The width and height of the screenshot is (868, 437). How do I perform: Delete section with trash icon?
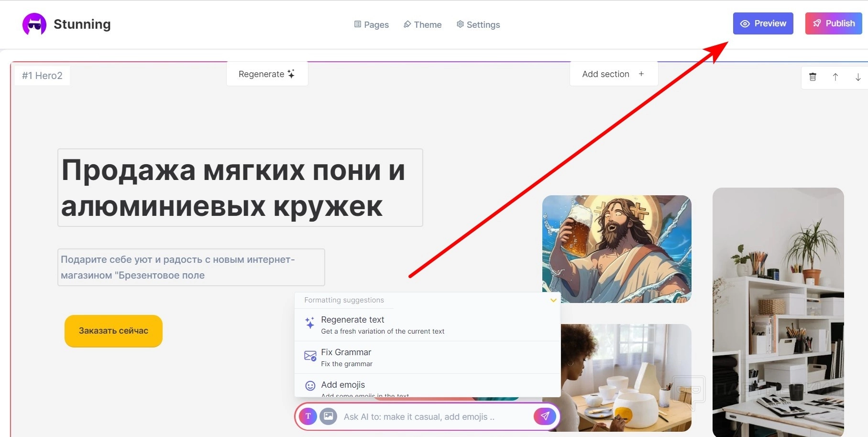(813, 77)
